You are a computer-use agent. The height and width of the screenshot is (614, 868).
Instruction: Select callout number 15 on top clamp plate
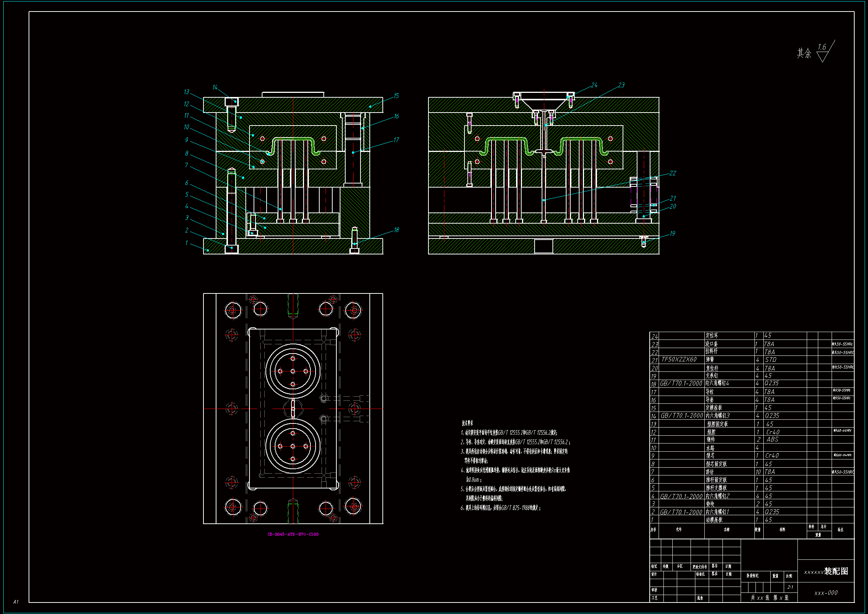tap(396, 96)
